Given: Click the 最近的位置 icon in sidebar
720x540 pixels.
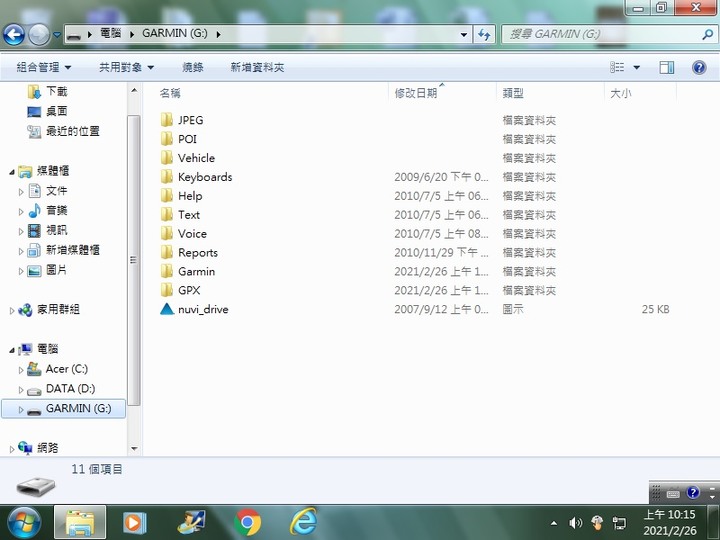Looking at the screenshot, I should click(34, 131).
